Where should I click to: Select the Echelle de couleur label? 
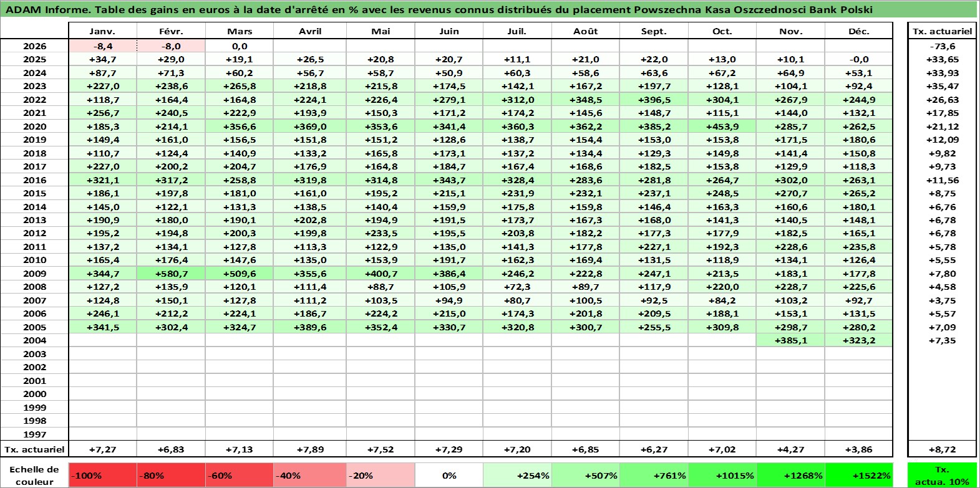pos(34,476)
